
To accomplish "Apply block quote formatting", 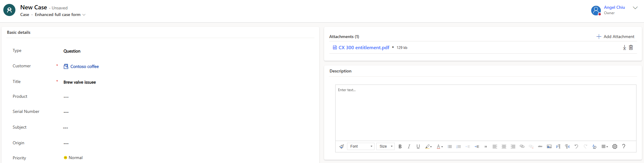I will 486,146.
